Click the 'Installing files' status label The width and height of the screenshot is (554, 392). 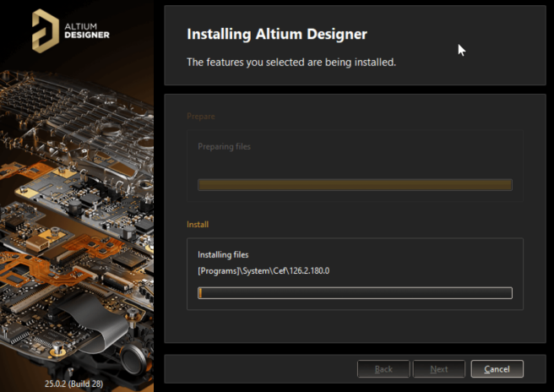[224, 254]
